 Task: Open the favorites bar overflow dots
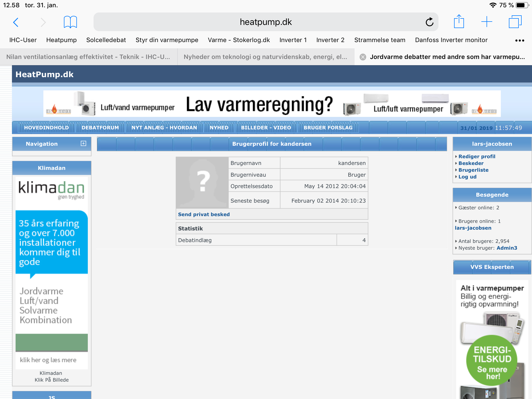[520, 41]
